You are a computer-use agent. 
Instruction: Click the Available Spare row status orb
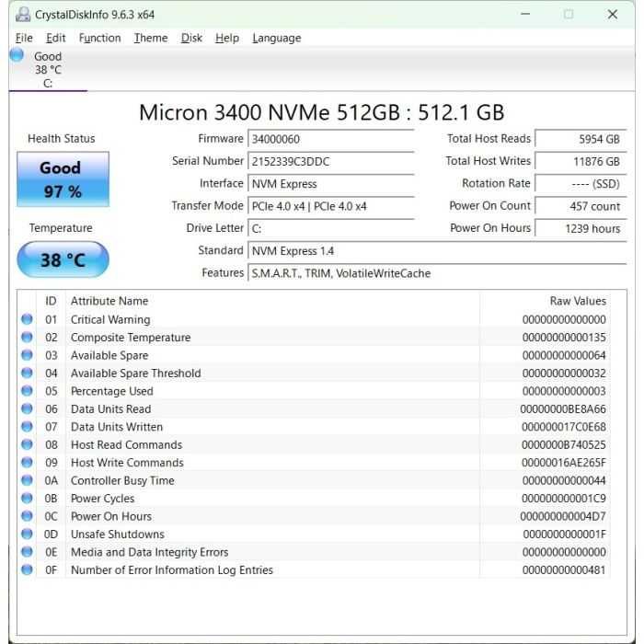coord(27,355)
